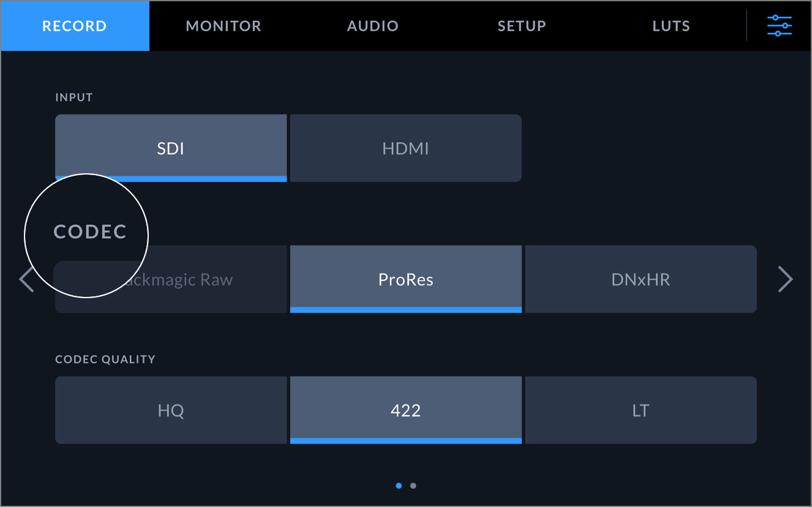Navigate back with the left chevron arrow
Screen dimensions: 812x507
tap(28, 279)
